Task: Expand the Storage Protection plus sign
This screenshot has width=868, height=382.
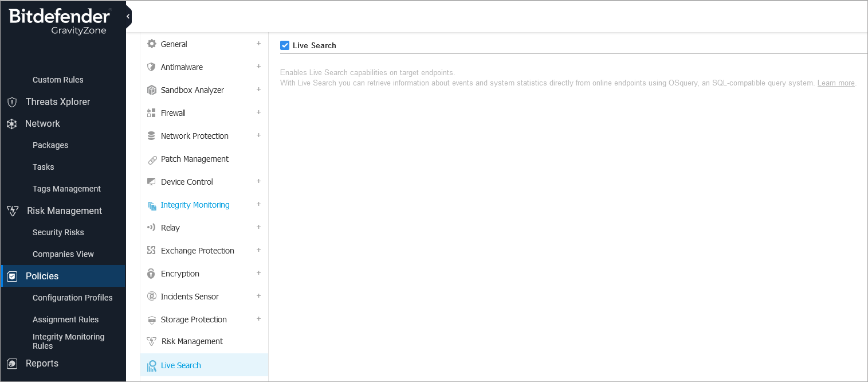Action: pyautogui.click(x=258, y=319)
